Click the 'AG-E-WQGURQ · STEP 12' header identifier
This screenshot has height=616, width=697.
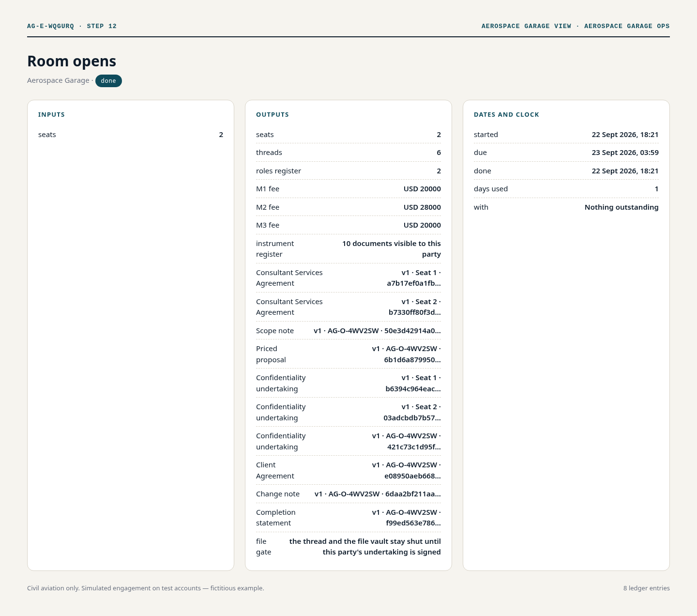coord(72,26)
